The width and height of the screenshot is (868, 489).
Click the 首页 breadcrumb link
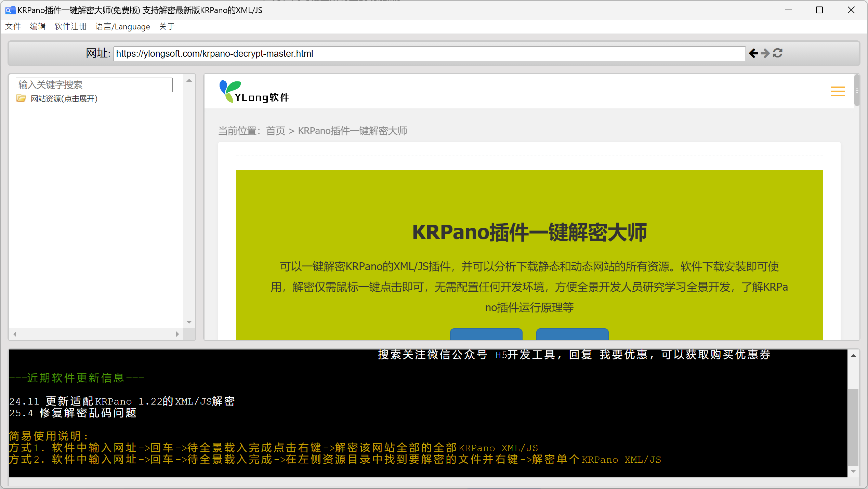(x=275, y=131)
